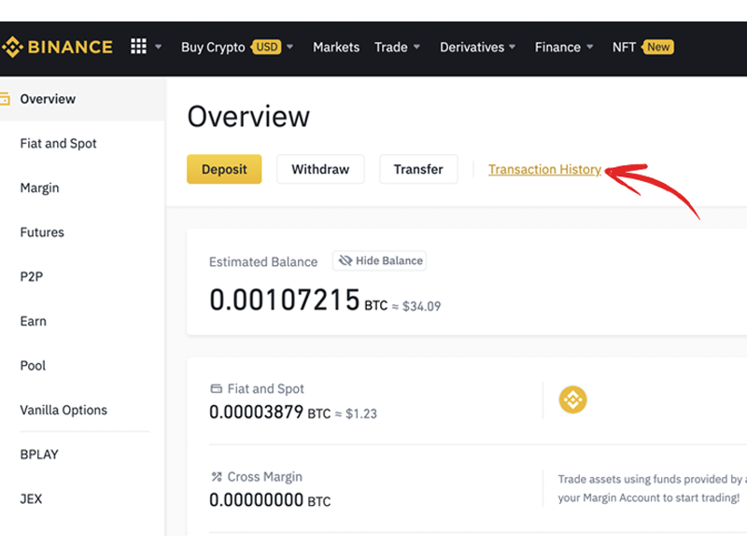Open the Cross Margin heading

pos(265,477)
